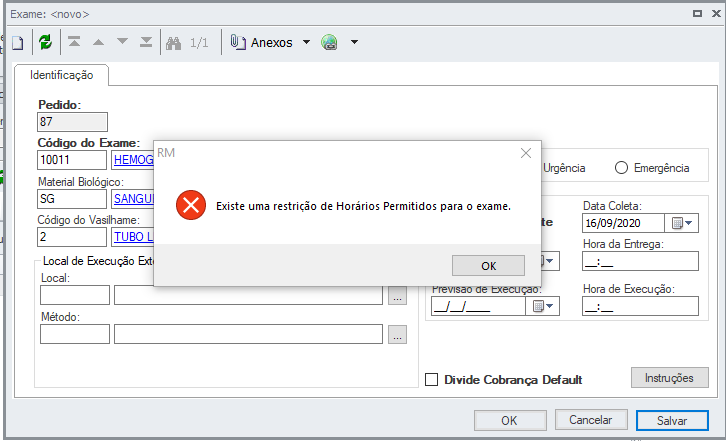Click the next record down arrow
This screenshot has width=726, height=441.
click(122, 43)
